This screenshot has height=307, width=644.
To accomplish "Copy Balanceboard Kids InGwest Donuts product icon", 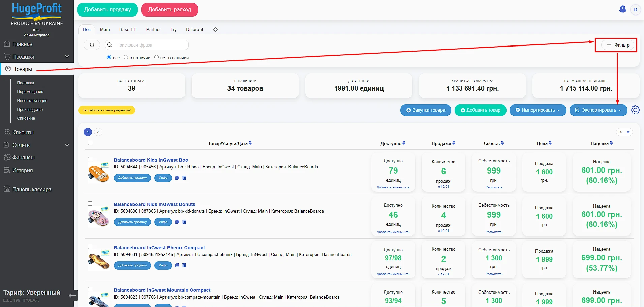I will [x=177, y=222].
